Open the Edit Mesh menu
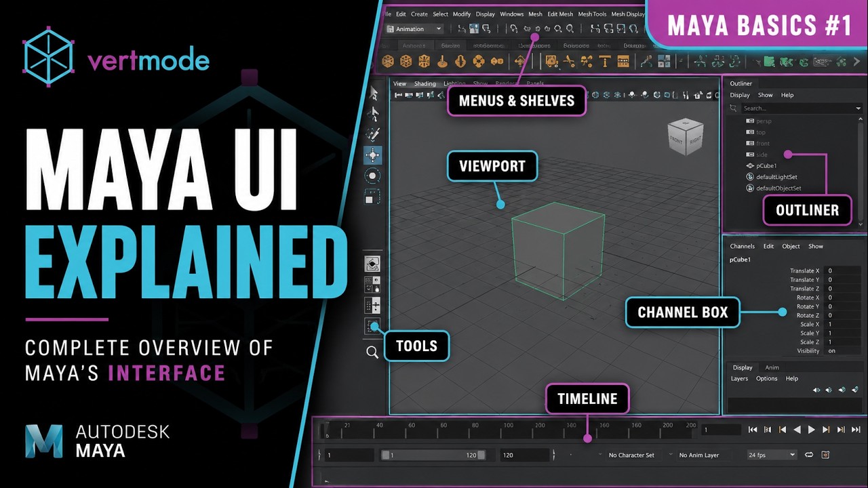The width and height of the screenshot is (868, 488). coord(560,14)
